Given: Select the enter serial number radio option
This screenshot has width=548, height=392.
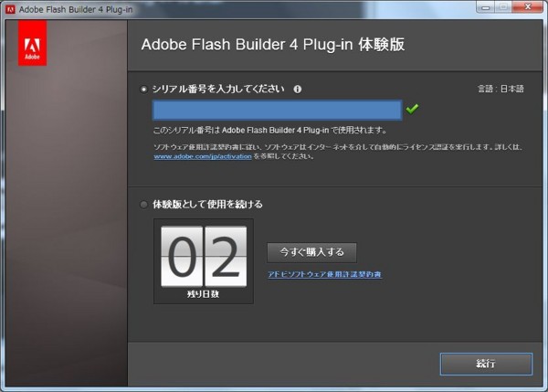Looking at the screenshot, I should tap(143, 90).
